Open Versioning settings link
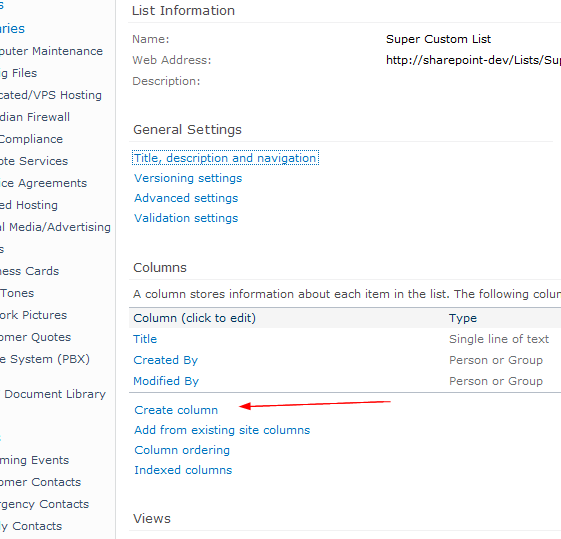Viewport: 561px width, 539px height. click(x=188, y=178)
